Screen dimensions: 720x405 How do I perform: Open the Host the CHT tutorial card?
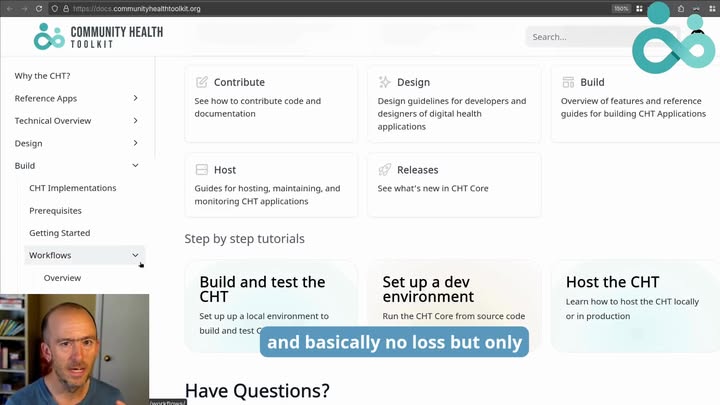636,307
